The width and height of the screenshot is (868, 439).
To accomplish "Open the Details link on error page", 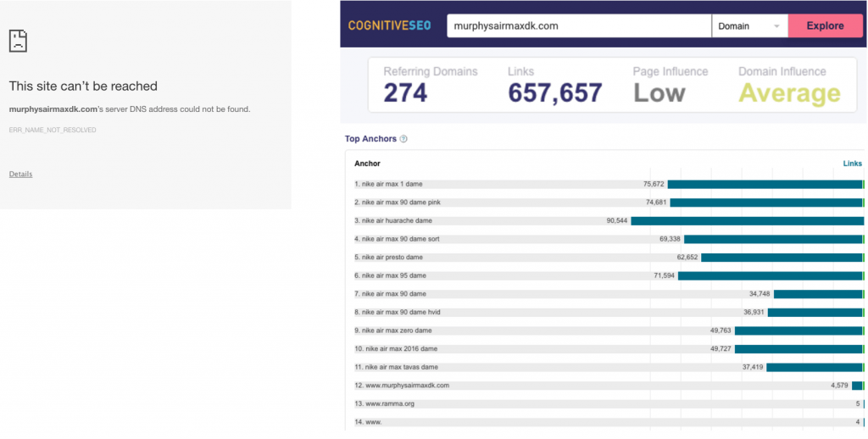I will tap(20, 174).
